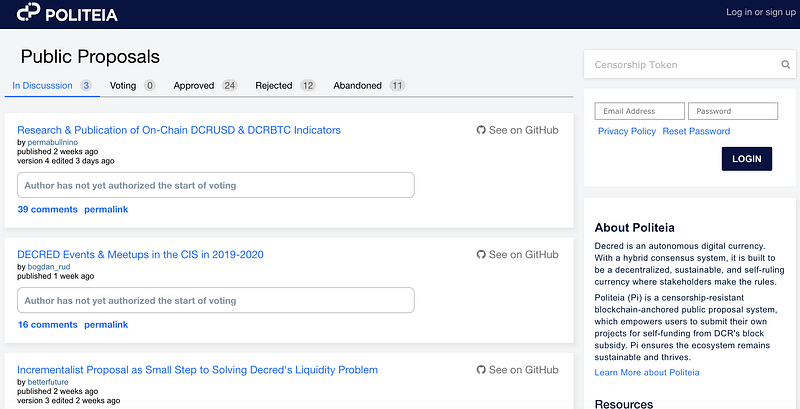
Task: Click GitHub icon on DECRED Events proposal
Action: (x=481, y=254)
